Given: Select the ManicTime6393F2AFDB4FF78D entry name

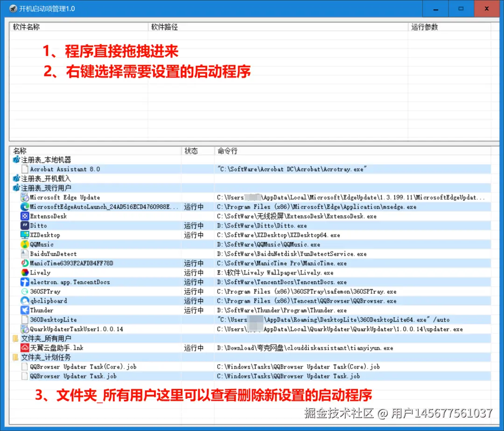Looking at the screenshot, I should tap(72, 263).
